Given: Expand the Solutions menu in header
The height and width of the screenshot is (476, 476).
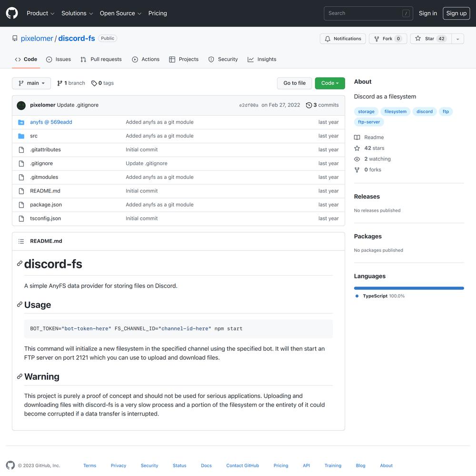Looking at the screenshot, I should point(77,13).
